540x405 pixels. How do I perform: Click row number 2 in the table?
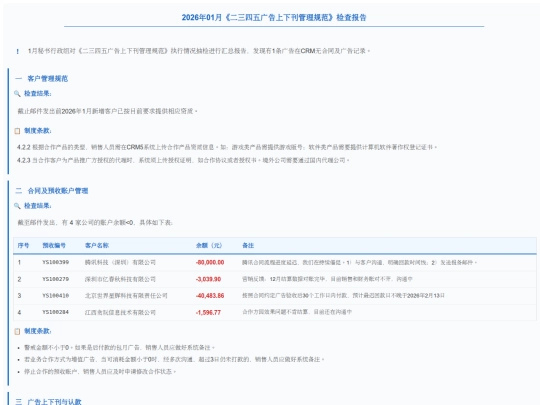[x=19, y=279]
